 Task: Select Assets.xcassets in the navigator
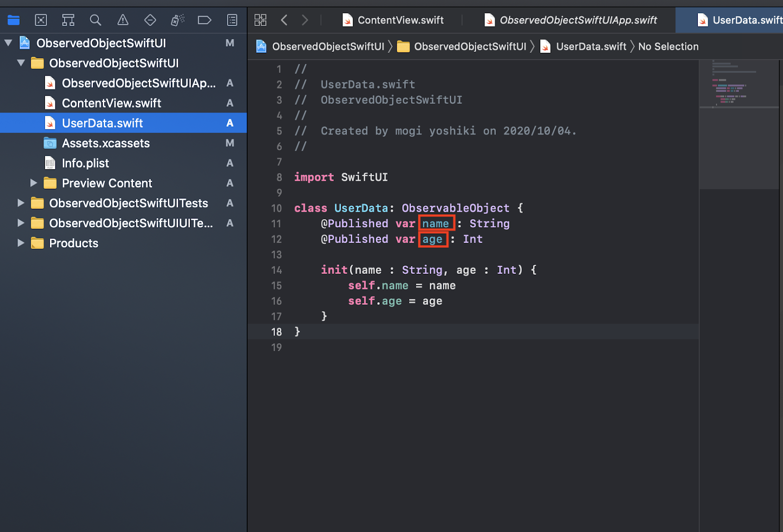click(x=123, y=143)
